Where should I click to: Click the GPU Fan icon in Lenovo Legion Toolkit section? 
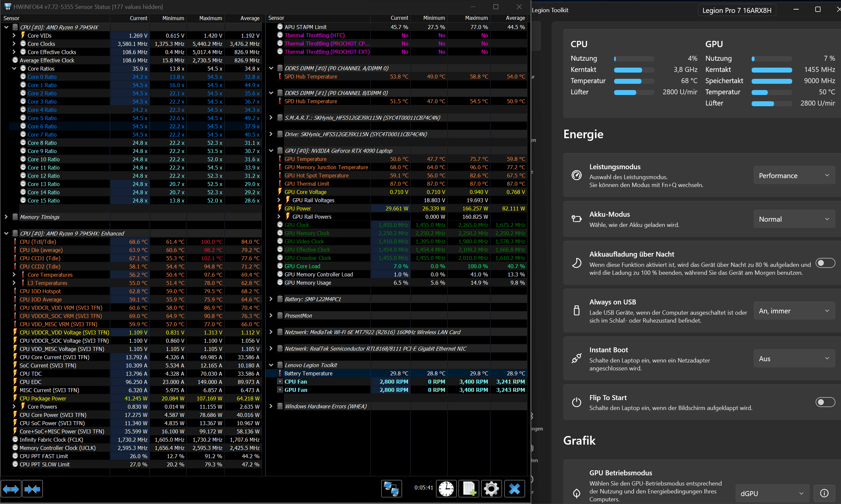[280, 390]
